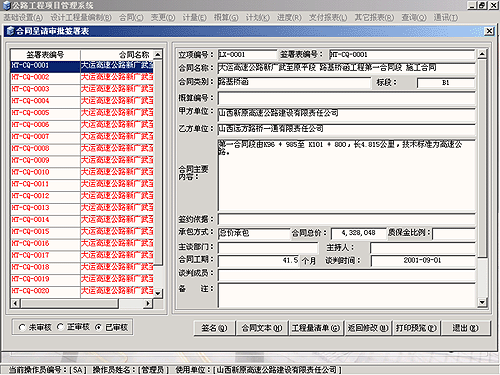The image size is (500, 375).
Task: Click the 合同名称 input field on the form
Action: click(x=346, y=68)
